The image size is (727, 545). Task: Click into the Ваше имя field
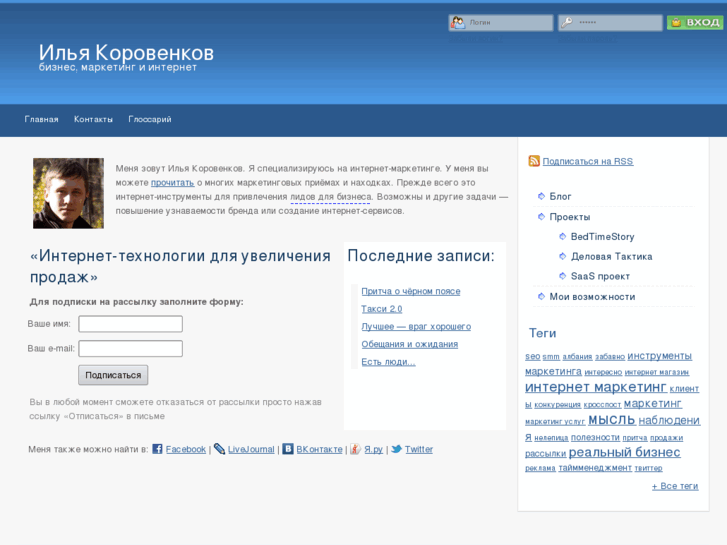pos(130,324)
